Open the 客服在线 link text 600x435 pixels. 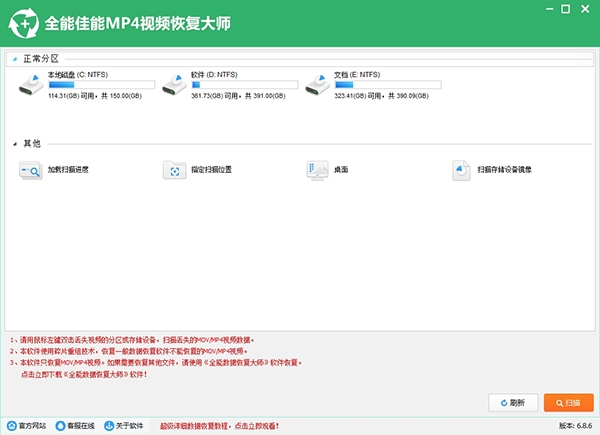(x=81, y=426)
